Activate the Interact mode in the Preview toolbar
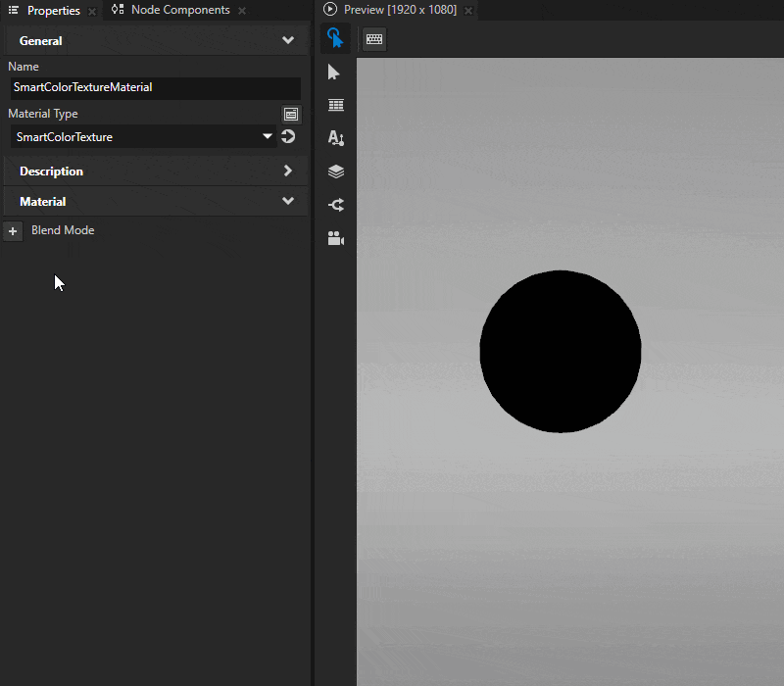The image size is (784, 686). click(336, 39)
